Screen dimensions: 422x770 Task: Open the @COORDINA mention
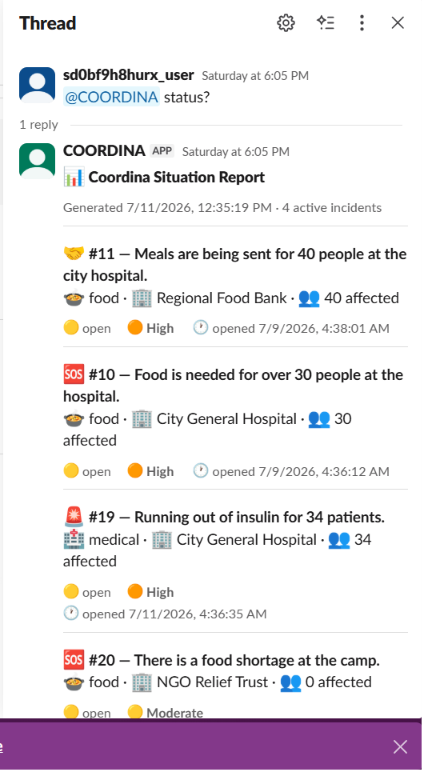112,97
